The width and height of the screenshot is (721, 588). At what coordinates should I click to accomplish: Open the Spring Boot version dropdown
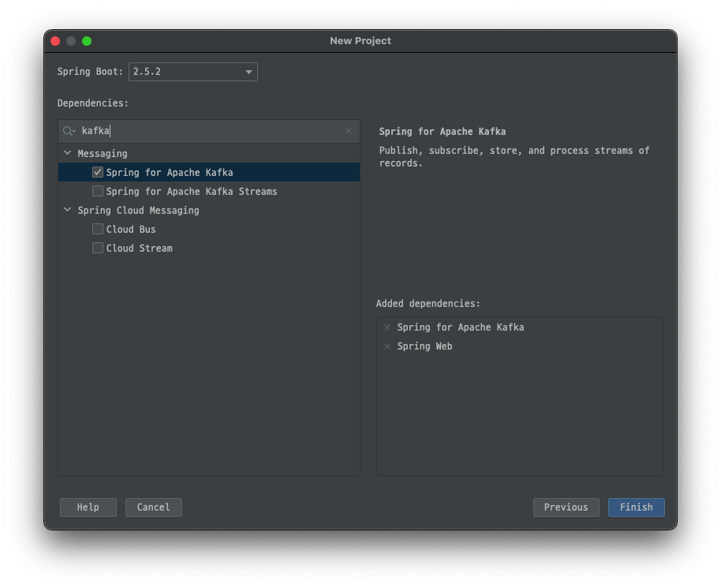coord(193,72)
